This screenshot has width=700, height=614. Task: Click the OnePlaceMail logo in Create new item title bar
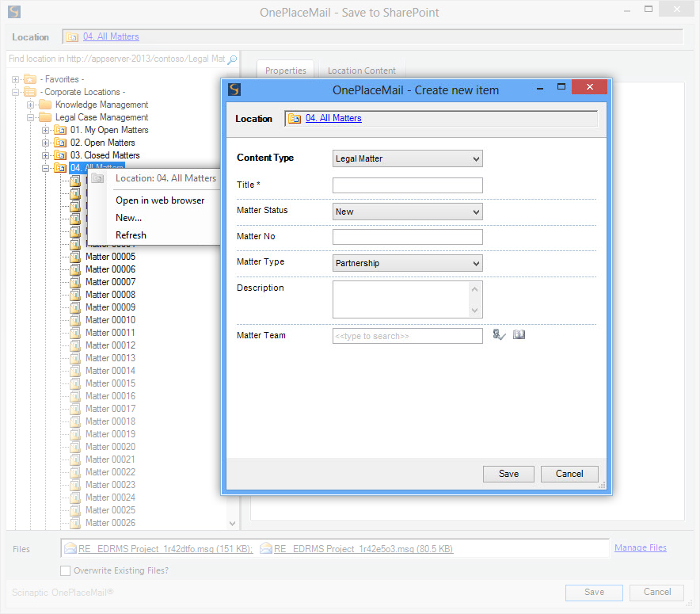point(234,90)
